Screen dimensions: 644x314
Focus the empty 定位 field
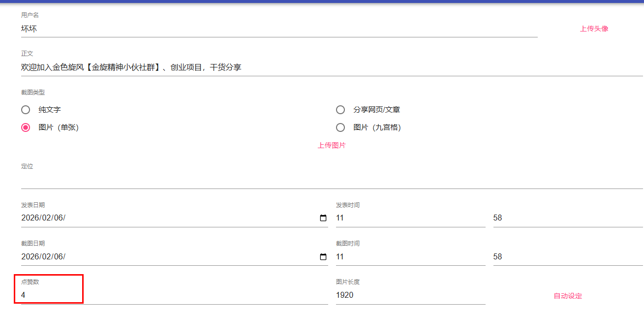click(332, 180)
